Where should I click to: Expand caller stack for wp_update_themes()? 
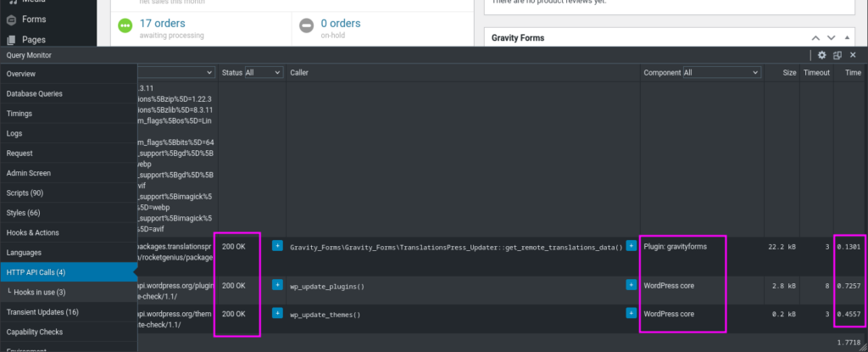pyautogui.click(x=631, y=313)
